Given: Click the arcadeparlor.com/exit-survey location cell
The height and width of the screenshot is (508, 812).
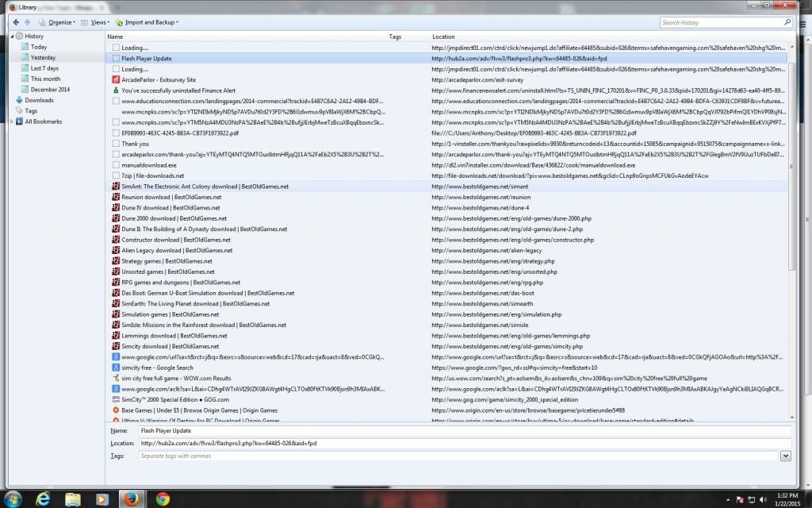Looking at the screenshot, I should pyautogui.click(x=477, y=80).
